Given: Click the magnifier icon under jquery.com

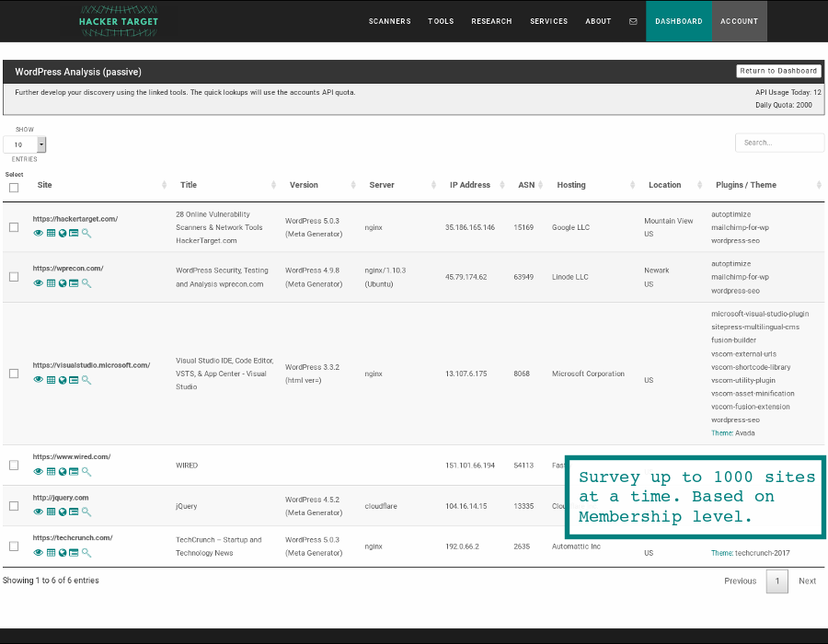Looking at the screenshot, I should click(86, 512).
